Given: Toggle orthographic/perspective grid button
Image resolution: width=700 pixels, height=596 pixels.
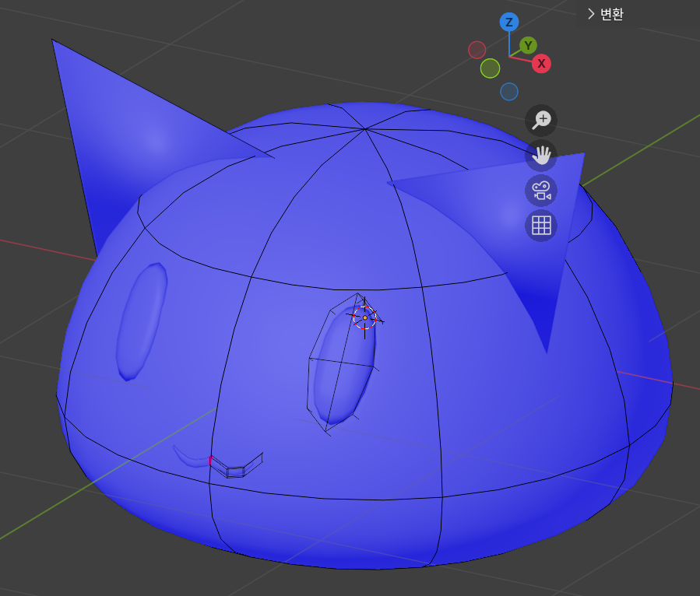Looking at the screenshot, I should (x=541, y=226).
